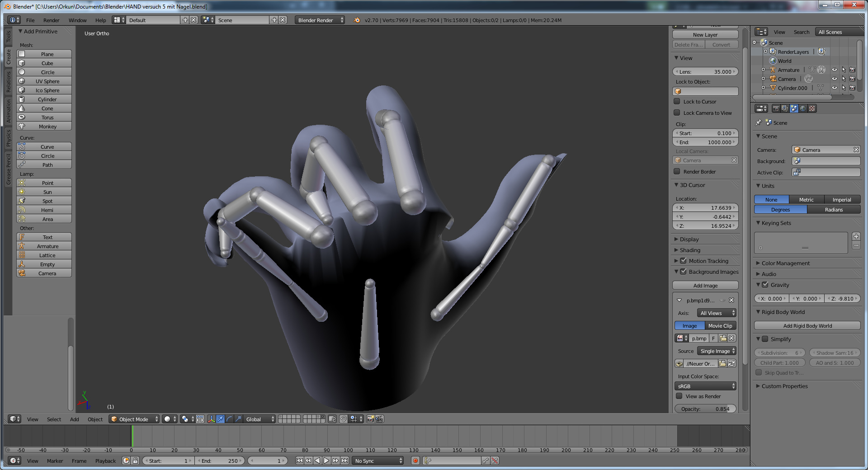Select the translate manipulator arrow icon

220,419
